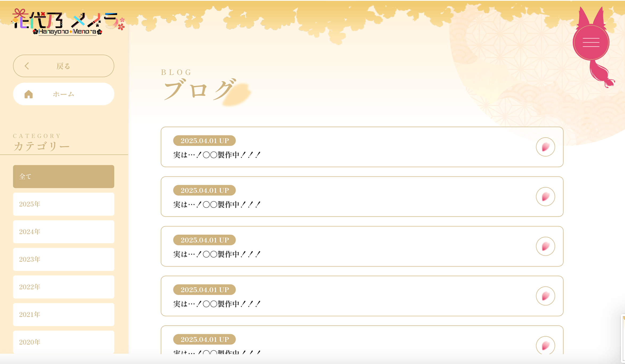Click the 2025.04.01 UP date badge on top post
The image size is (625, 364).
click(x=204, y=141)
